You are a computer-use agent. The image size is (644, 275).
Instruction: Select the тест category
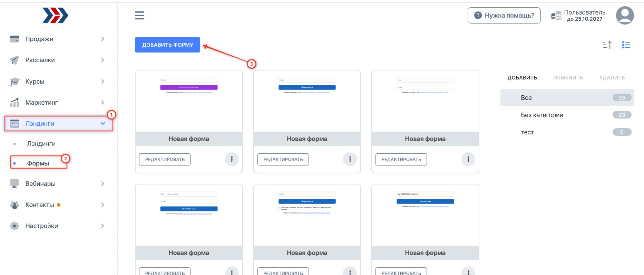pos(567,132)
